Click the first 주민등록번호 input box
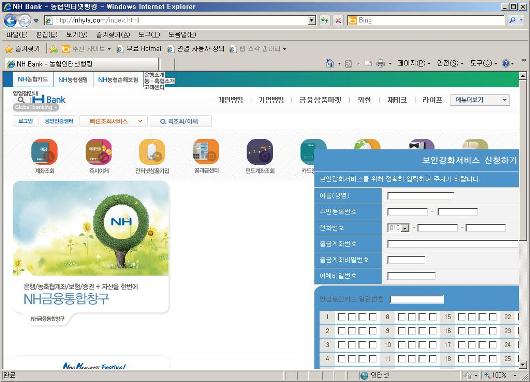This screenshot has width=530, height=382. coord(407,212)
